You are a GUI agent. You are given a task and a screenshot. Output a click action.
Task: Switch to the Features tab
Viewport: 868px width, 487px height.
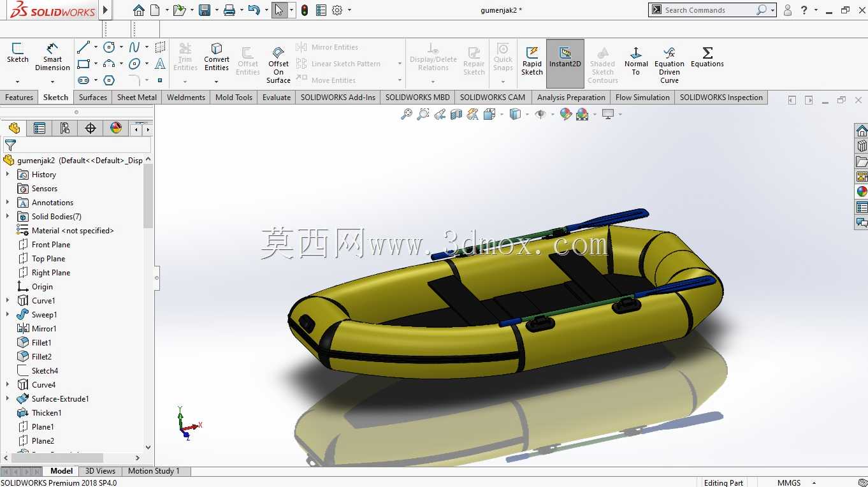point(19,98)
